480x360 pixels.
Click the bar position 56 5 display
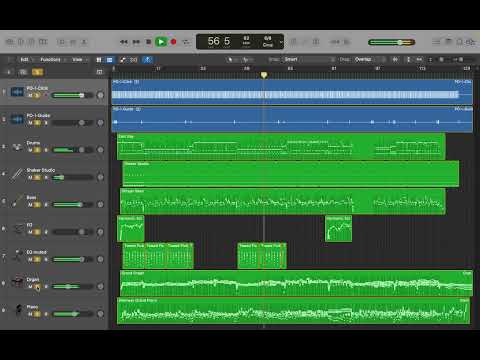[x=219, y=41]
